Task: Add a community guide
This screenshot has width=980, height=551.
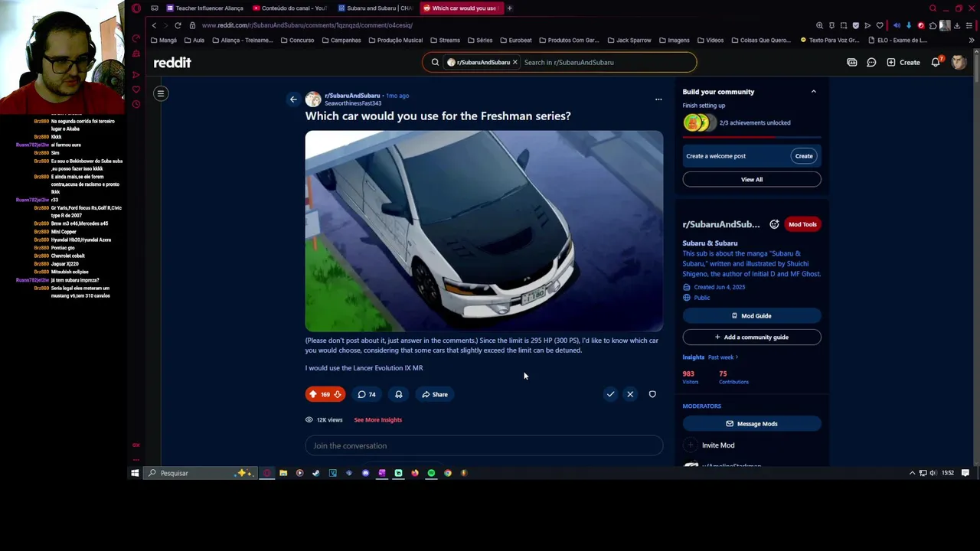Action: click(752, 337)
